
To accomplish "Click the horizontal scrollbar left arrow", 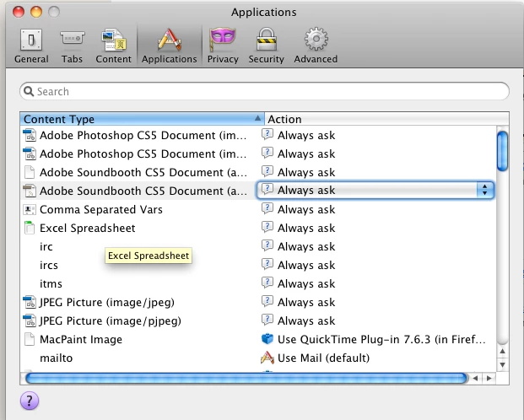I will (x=475, y=378).
